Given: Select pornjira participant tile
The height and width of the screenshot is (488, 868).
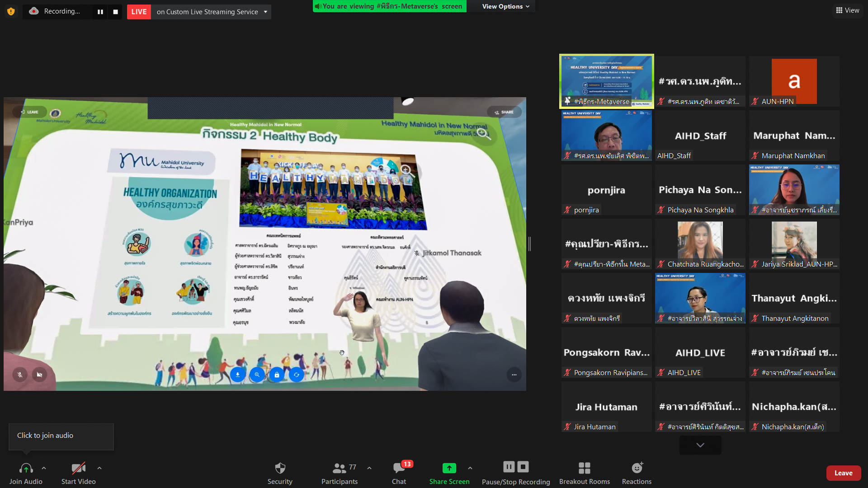Looking at the screenshot, I should click(607, 190).
